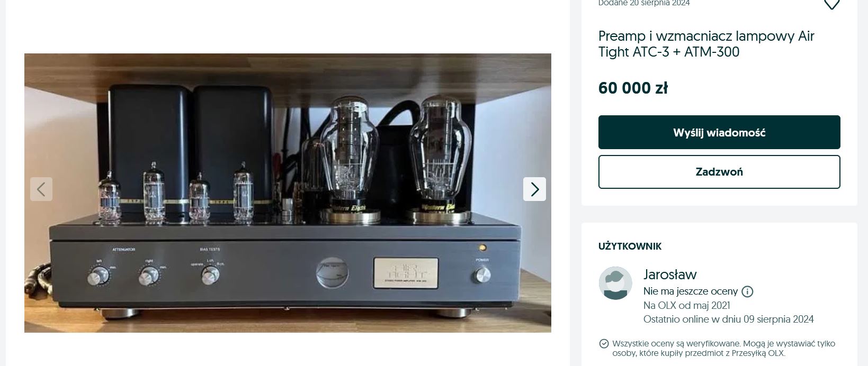Open Jarosław's avatar picture
The width and height of the screenshot is (868, 366).
pyautogui.click(x=615, y=283)
